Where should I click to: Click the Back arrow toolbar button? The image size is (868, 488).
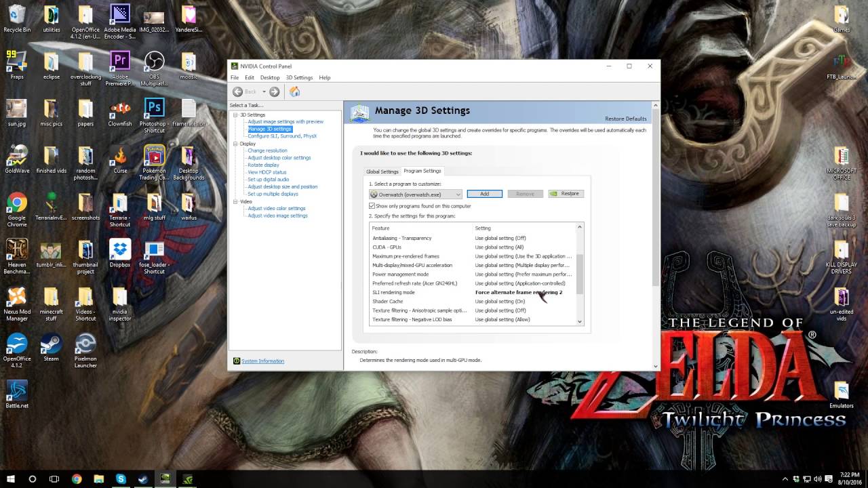pos(237,91)
